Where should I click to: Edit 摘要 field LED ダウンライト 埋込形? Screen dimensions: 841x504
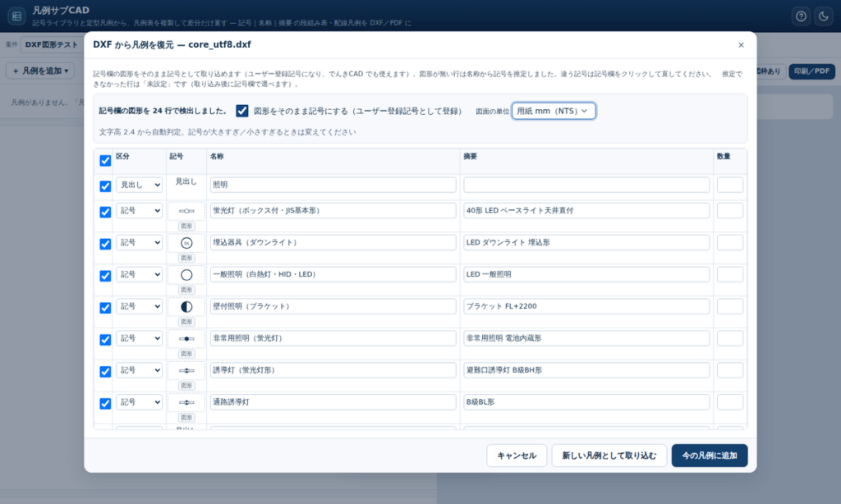point(586,242)
